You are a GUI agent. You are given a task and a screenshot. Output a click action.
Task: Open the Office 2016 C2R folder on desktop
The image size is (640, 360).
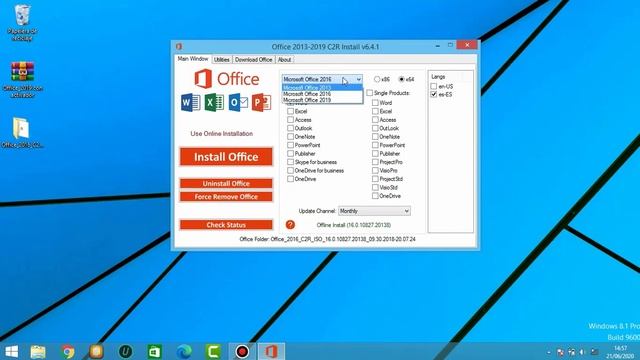[22, 133]
